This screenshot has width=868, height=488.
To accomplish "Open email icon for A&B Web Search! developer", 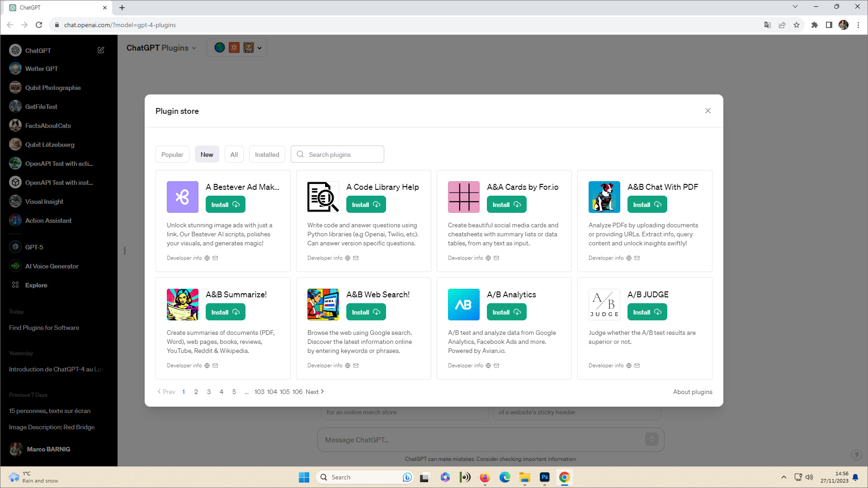I will (x=356, y=366).
